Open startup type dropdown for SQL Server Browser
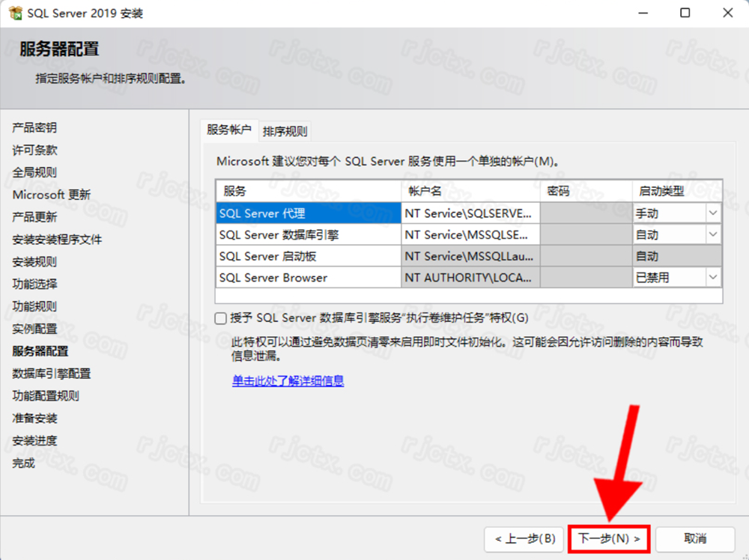749x560 pixels. tap(712, 278)
